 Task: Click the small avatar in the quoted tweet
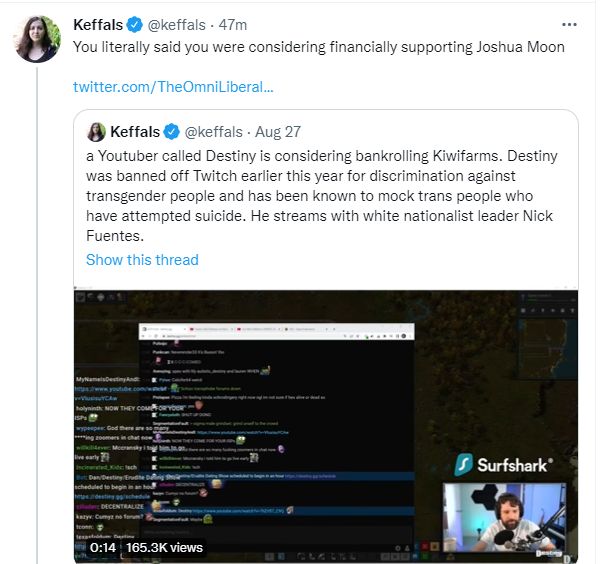coord(96,132)
